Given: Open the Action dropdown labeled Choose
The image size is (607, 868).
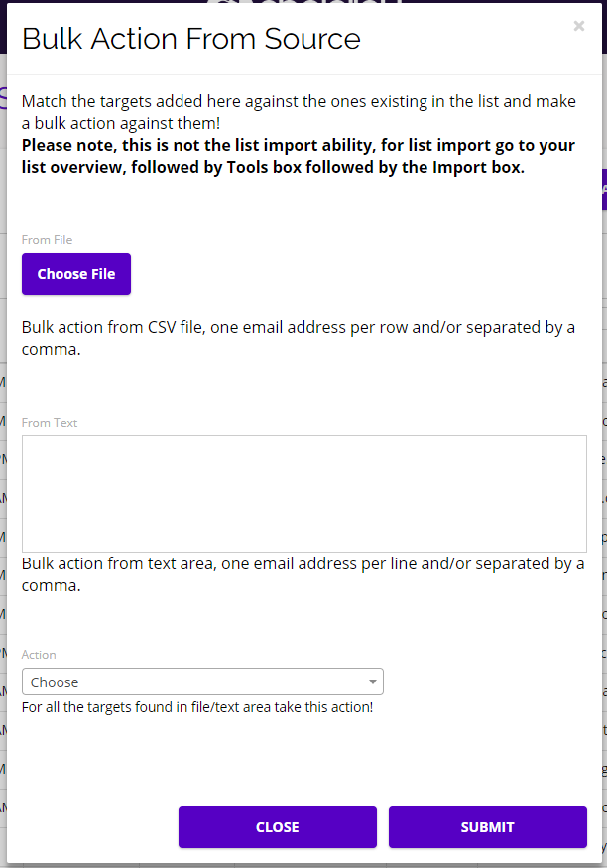Looking at the screenshot, I should coord(202,682).
